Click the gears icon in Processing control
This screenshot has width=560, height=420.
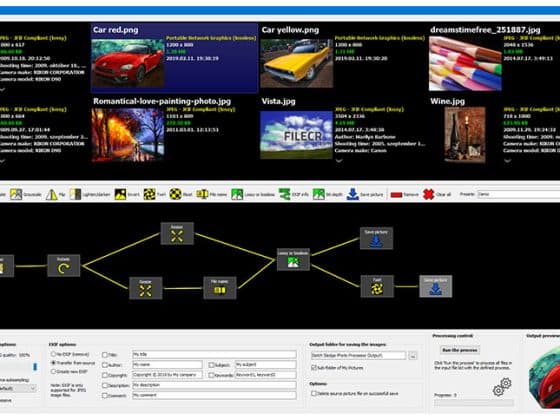502,387
